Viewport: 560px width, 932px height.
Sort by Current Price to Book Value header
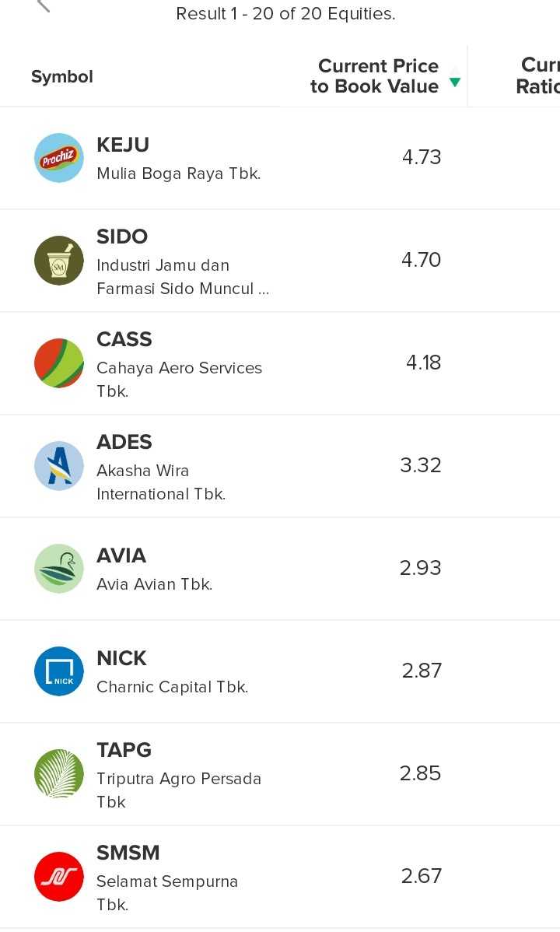pyautogui.click(x=374, y=76)
